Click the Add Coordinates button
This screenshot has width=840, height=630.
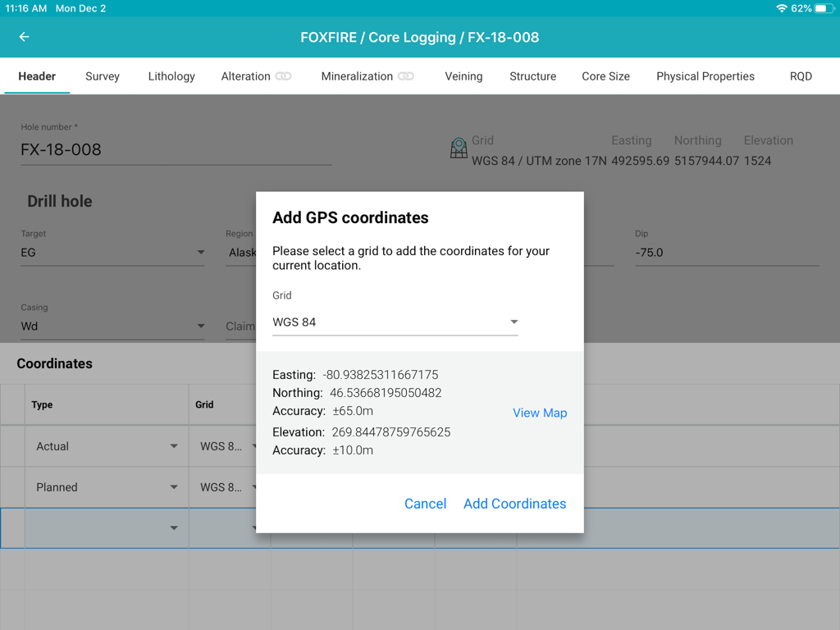514,504
